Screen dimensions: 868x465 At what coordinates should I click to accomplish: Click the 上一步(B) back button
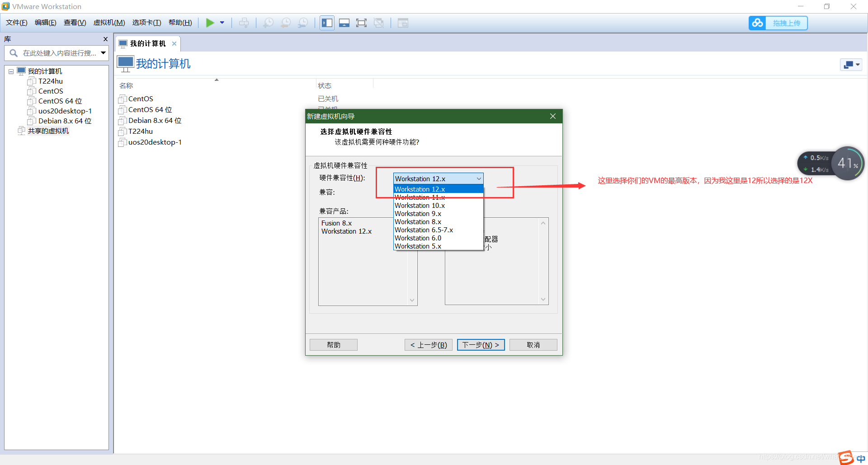pos(429,345)
